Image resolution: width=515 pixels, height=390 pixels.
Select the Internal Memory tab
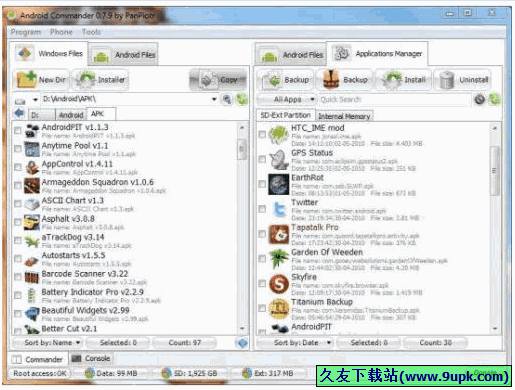(344, 116)
